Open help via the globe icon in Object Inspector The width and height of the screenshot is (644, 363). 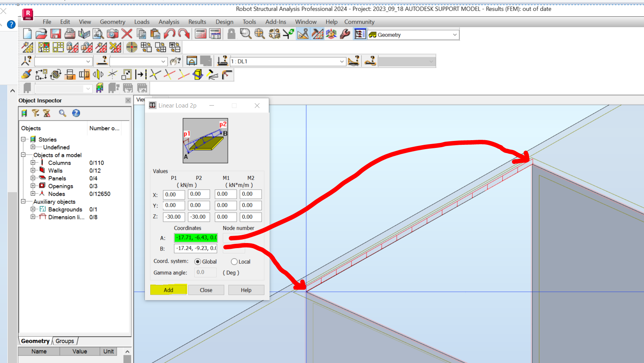pos(76,113)
